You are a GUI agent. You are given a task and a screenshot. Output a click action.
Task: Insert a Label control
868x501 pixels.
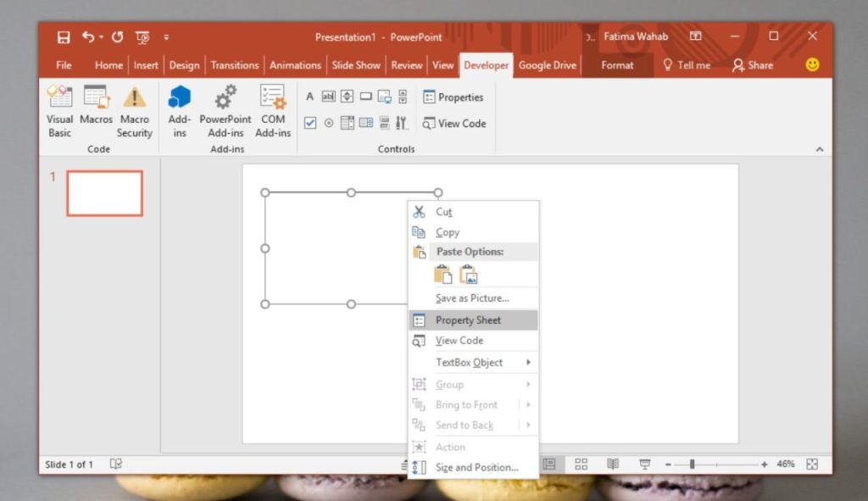click(311, 96)
